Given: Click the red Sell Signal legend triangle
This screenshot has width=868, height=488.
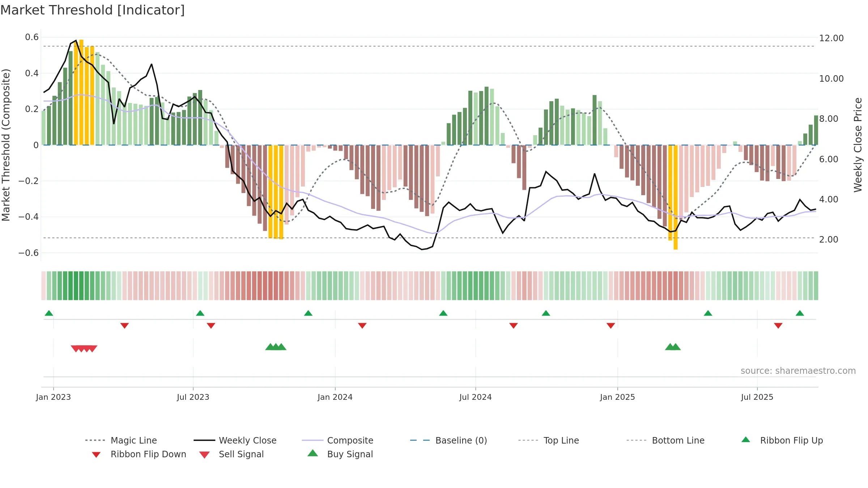Looking at the screenshot, I should (204, 455).
